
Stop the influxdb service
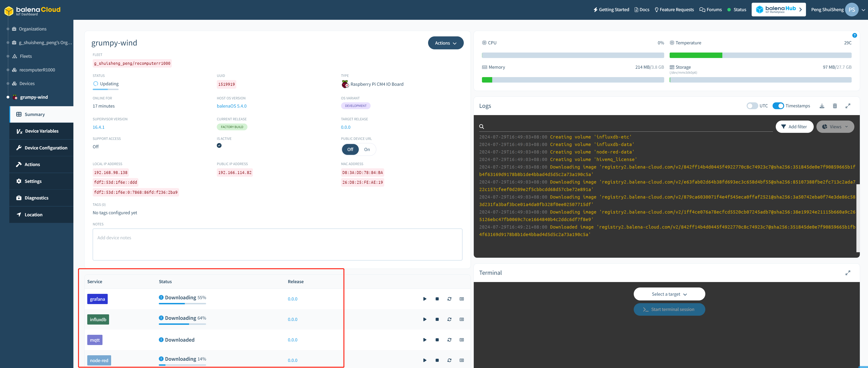[x=437, y=319]
